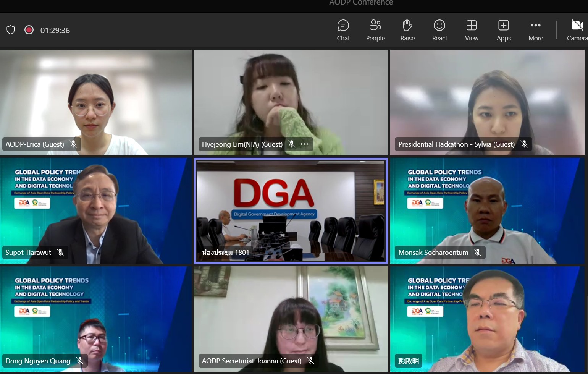588x374 pixels.
Task: Click Monsak Socharoentum's muted microphone icon
Action: (x=478, y=252)
